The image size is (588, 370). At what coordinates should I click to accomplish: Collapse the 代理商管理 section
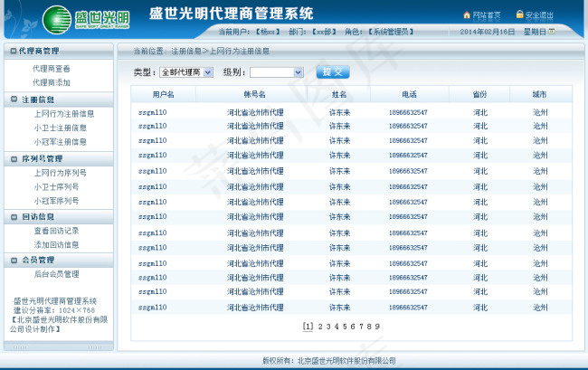click(x=14, y=52)
